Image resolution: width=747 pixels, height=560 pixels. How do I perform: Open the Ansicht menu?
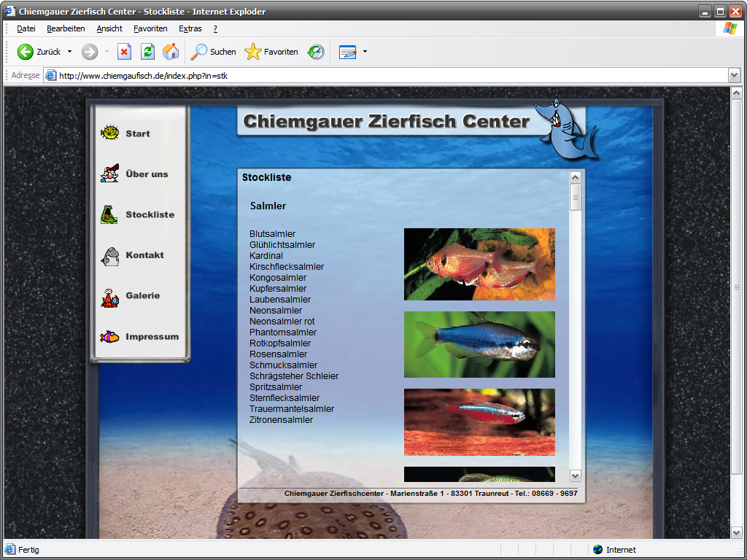pyautogui.click(x=109, y=28)
